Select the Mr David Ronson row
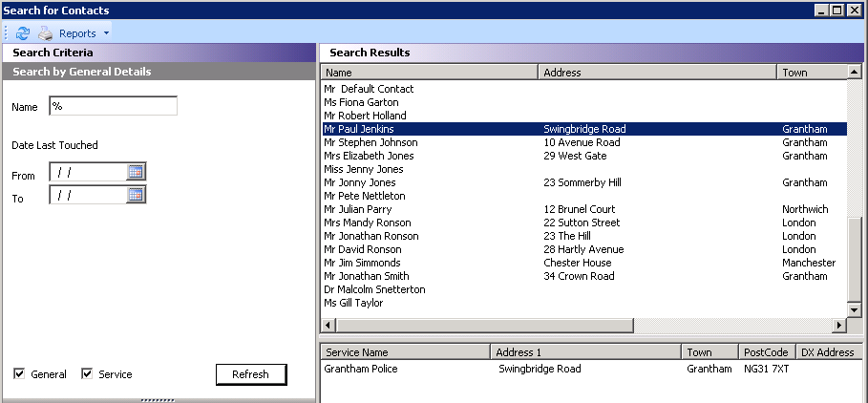Viewport: 868px width, 403px height. (584, 249)
